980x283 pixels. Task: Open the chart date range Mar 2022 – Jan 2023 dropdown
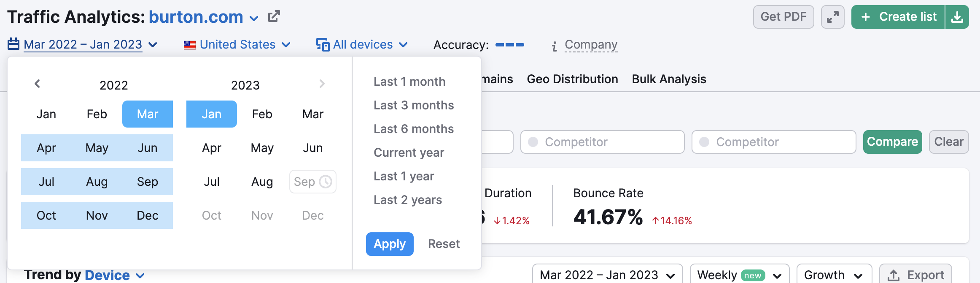(x=607, y=275)
